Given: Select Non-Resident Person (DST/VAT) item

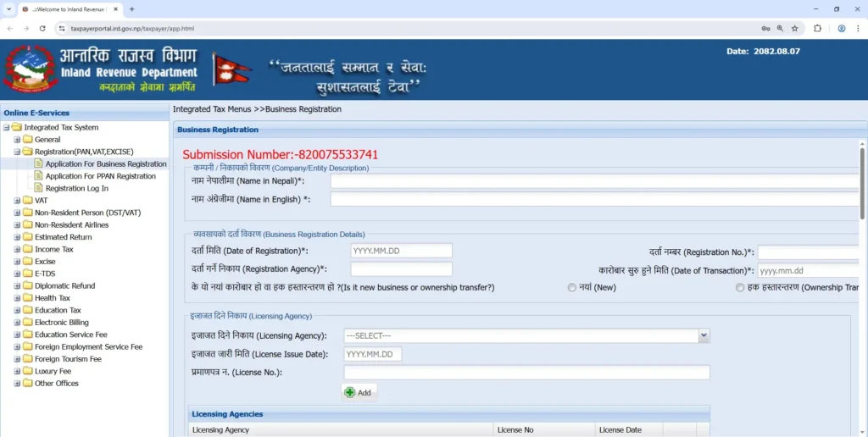Looking at the screenshot, I should coord(88,213).
